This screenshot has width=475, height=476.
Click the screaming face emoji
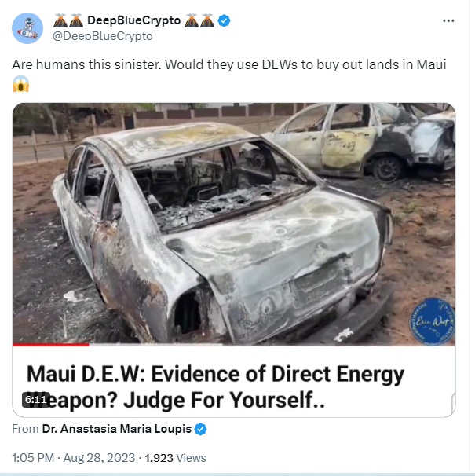pyautogui.click(x=20, y=84)
